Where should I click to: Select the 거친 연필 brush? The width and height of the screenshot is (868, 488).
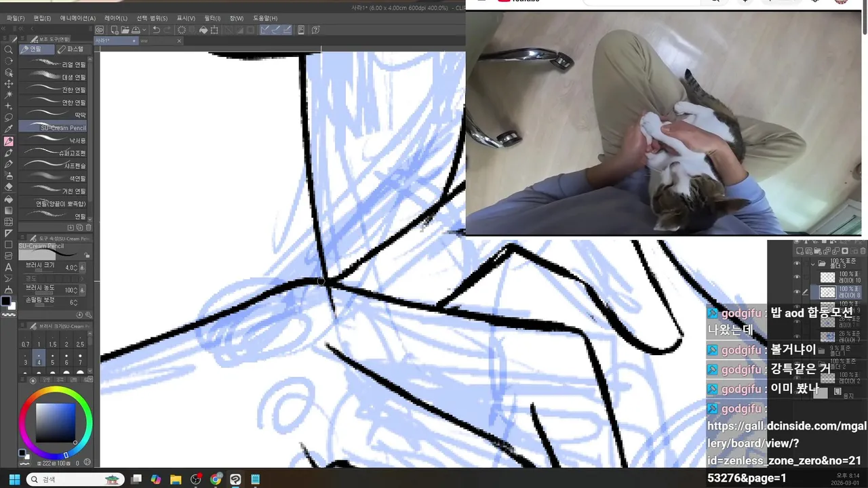pyautogui.click(x=53, y=191)
